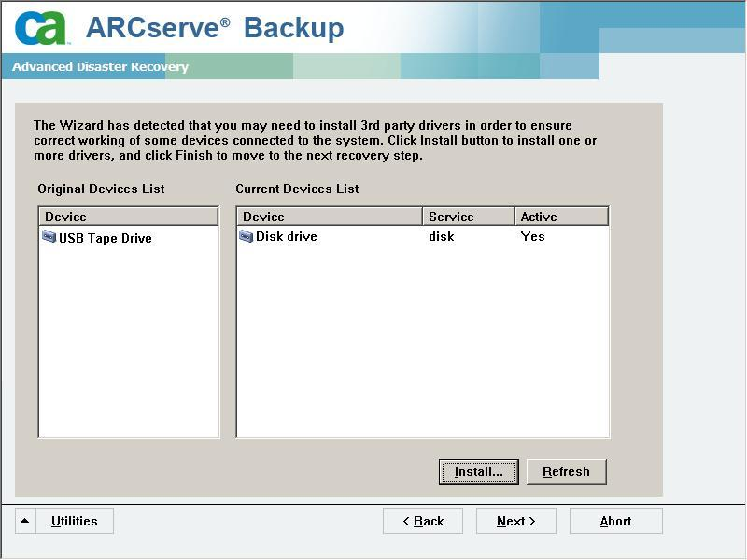Select USB Tape Drive in original list
The image size is (747, 560).
[x=106, y=238]
